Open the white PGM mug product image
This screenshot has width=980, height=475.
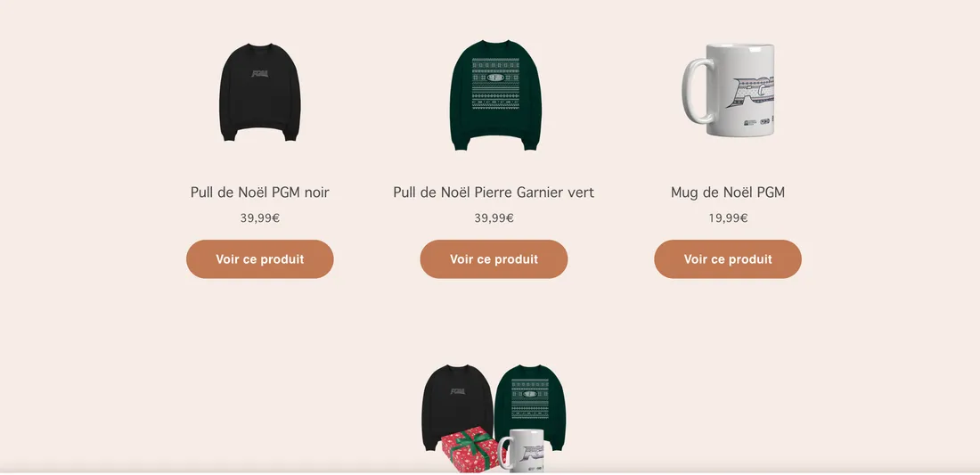(x=728, y=90)
